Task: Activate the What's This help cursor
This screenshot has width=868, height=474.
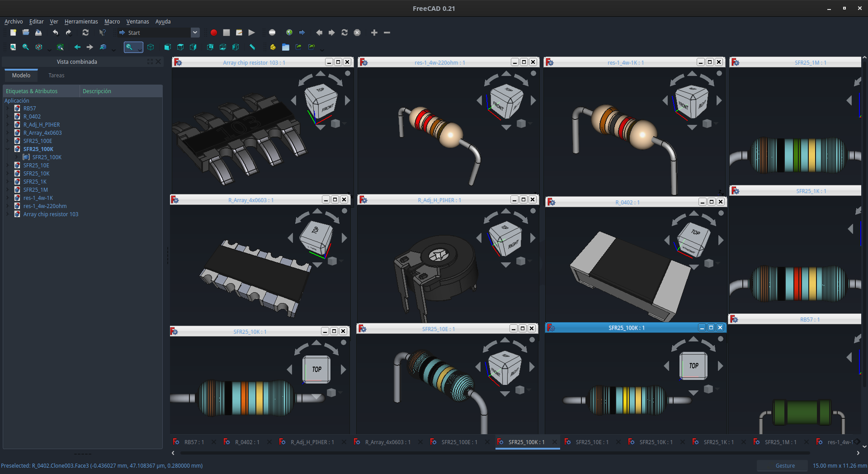Action: 103,33
